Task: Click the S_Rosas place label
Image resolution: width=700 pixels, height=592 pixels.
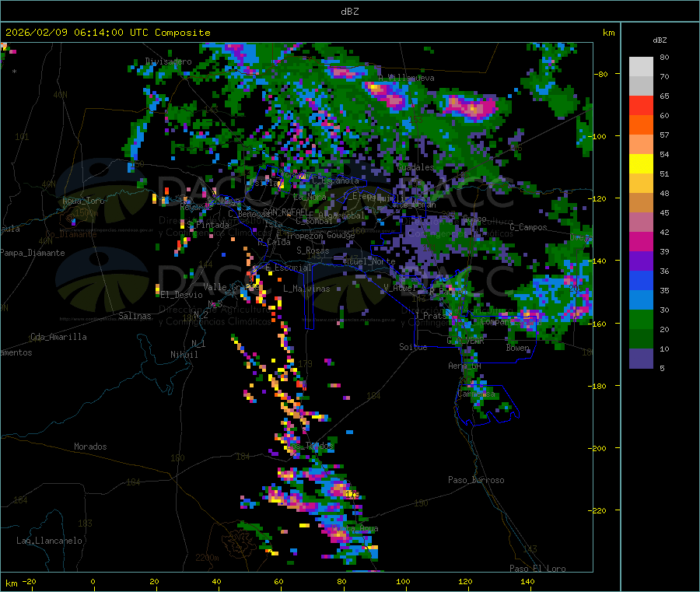Action: (313, 250)
